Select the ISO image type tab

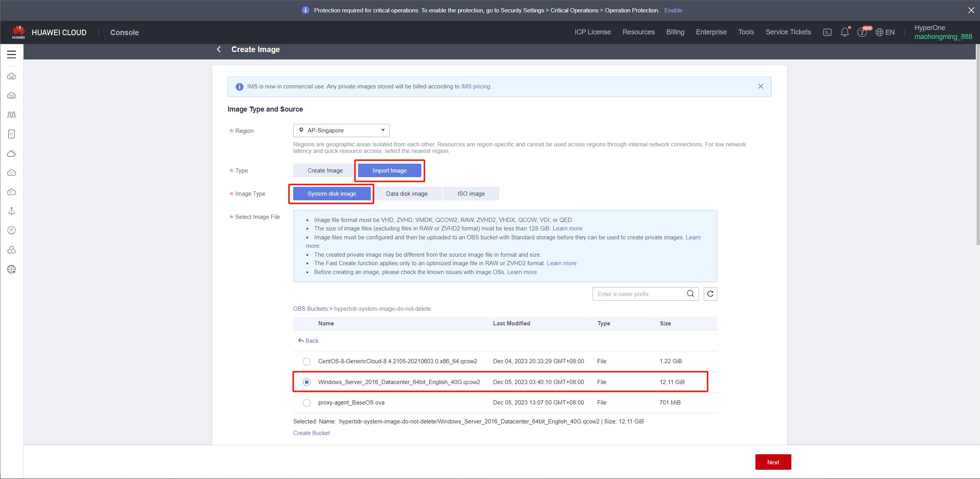click(x=471, y=194)
